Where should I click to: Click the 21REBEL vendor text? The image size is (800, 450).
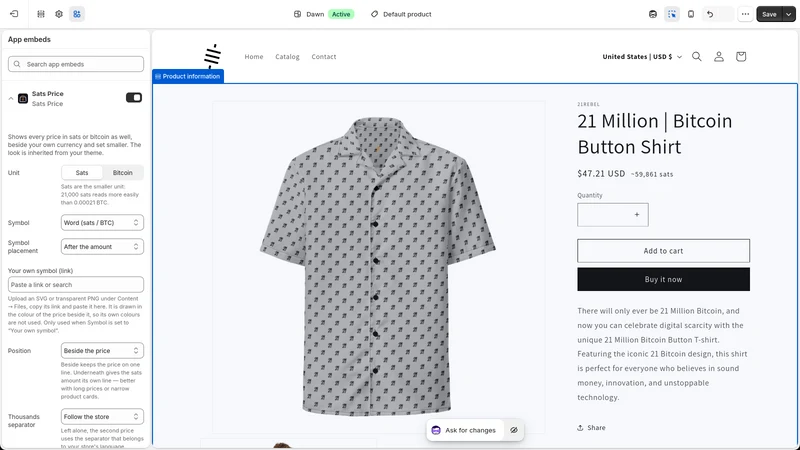588,104
